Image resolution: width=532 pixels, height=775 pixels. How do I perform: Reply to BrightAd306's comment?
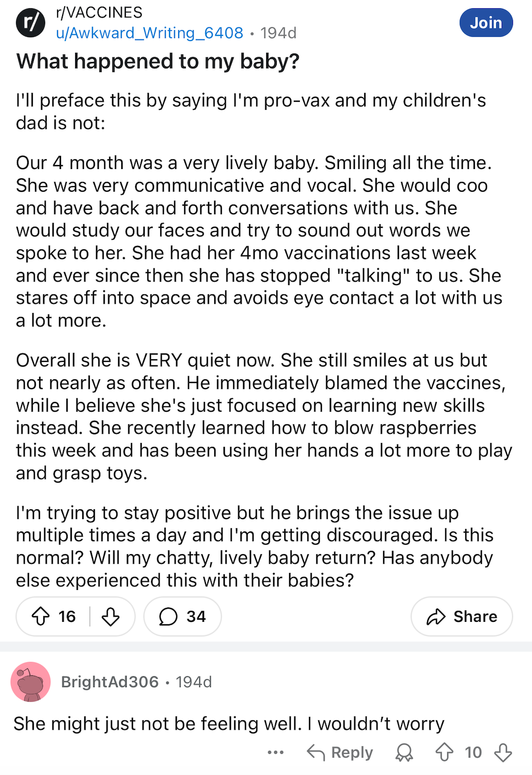point(340,752)
